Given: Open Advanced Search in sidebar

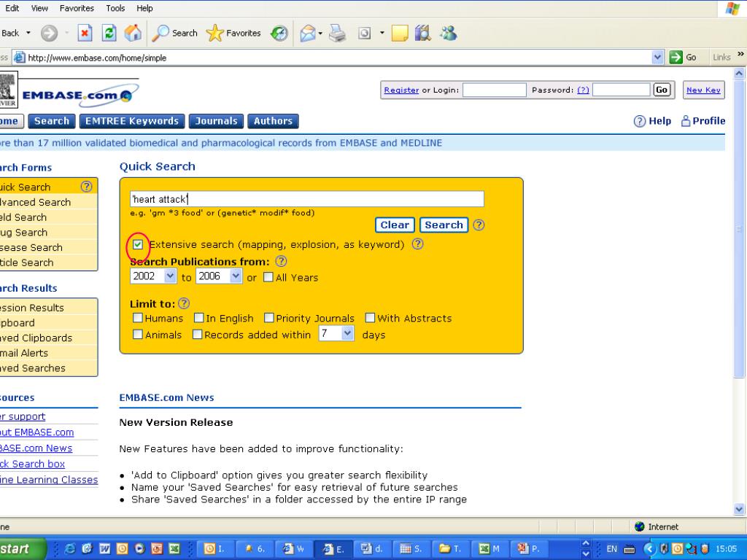Looking at the screenshot, I should point(35,202).
